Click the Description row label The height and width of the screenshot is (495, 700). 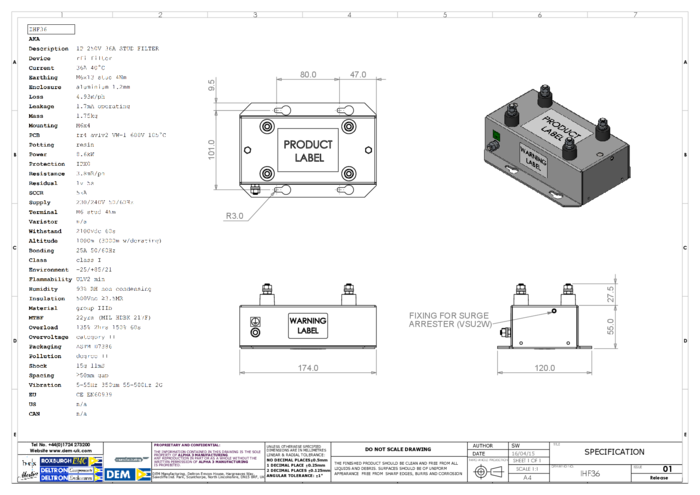[x=49, y=49]
